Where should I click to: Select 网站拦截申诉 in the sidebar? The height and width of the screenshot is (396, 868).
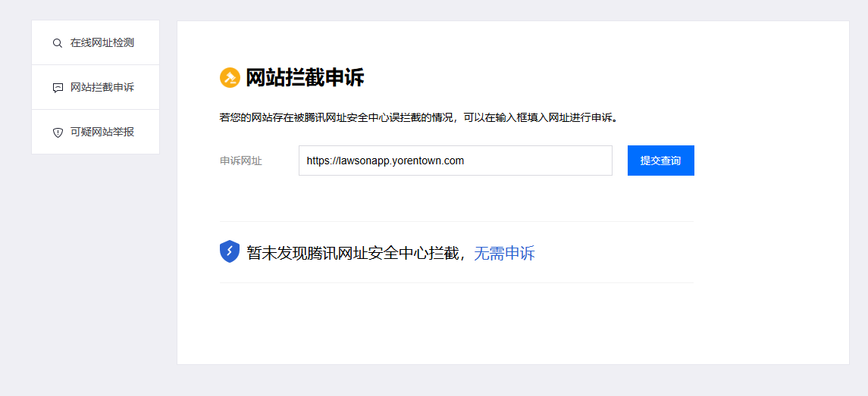click(96, 87)
